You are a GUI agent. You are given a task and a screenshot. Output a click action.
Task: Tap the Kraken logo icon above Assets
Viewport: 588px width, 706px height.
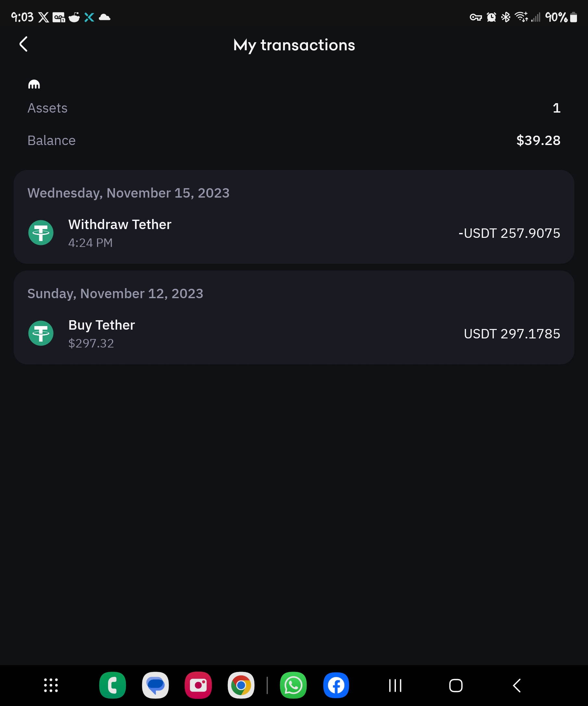tap(34, 84)
